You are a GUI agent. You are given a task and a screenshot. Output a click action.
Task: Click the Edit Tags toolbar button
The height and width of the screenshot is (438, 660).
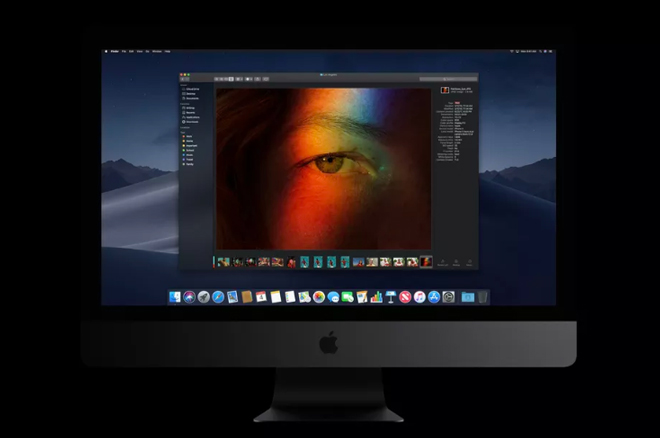pos(266,79)
